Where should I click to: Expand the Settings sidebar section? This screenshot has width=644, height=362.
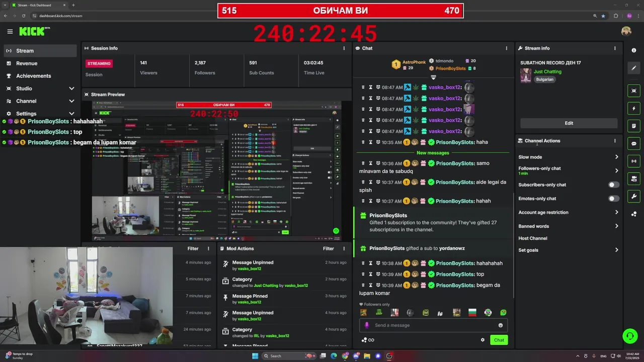pyautogui.click(x=71, y=114)
